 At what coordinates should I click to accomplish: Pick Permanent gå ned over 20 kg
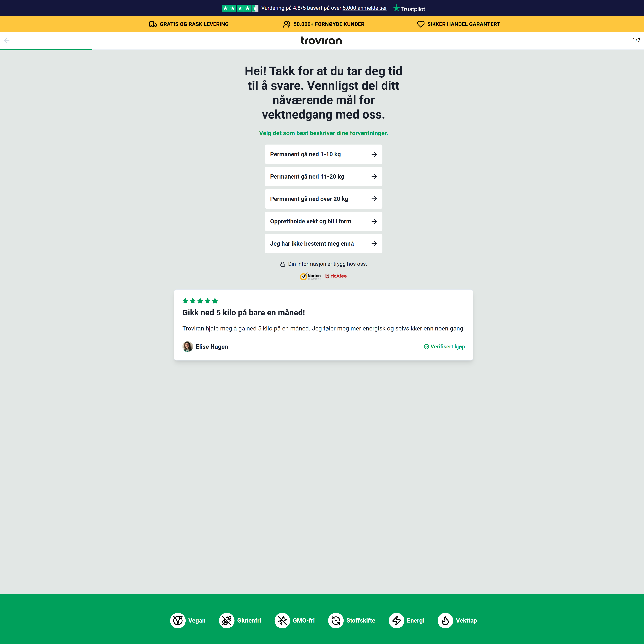point(323,199)
